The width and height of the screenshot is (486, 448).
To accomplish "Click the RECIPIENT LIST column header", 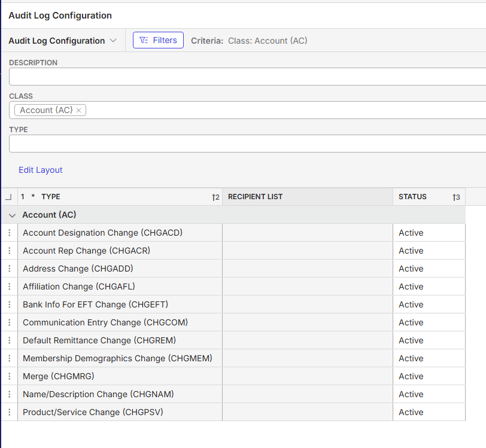I will coord(308,197).
